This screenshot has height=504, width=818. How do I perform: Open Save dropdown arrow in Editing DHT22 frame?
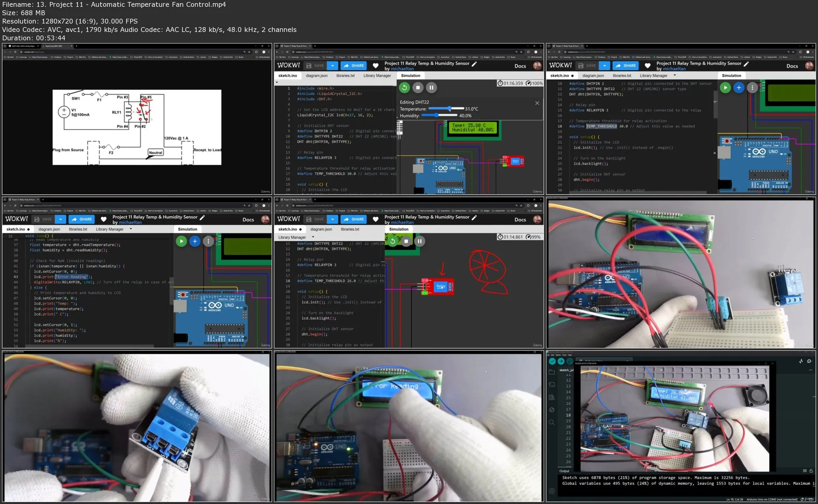pyautogui.click(x=332, y=65)
